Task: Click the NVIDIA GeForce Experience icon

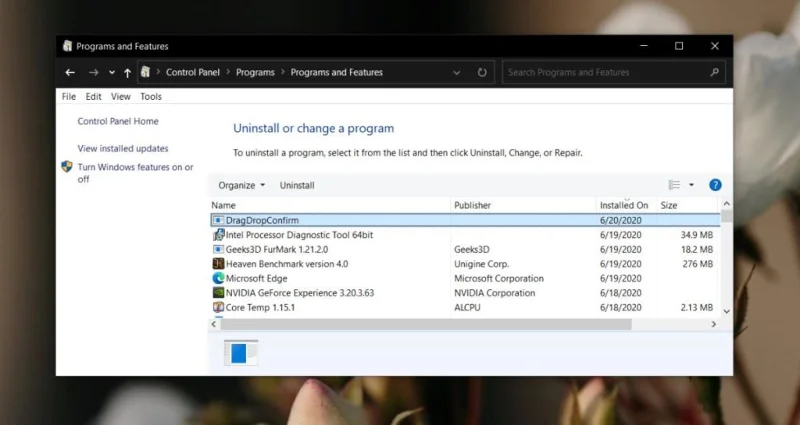Action: 218,293
